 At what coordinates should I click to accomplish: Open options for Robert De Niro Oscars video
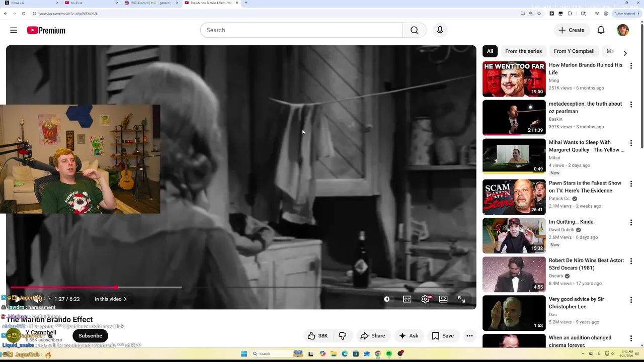click(x=631, y=261)
